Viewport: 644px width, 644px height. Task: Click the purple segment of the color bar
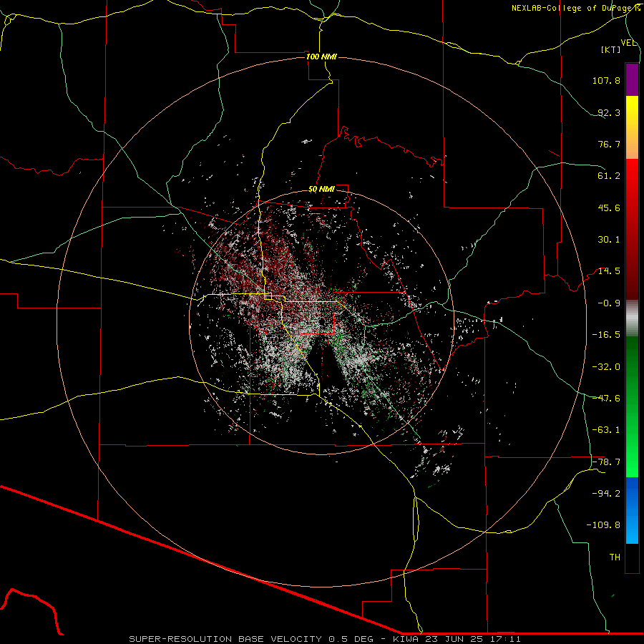pos(632,79)
